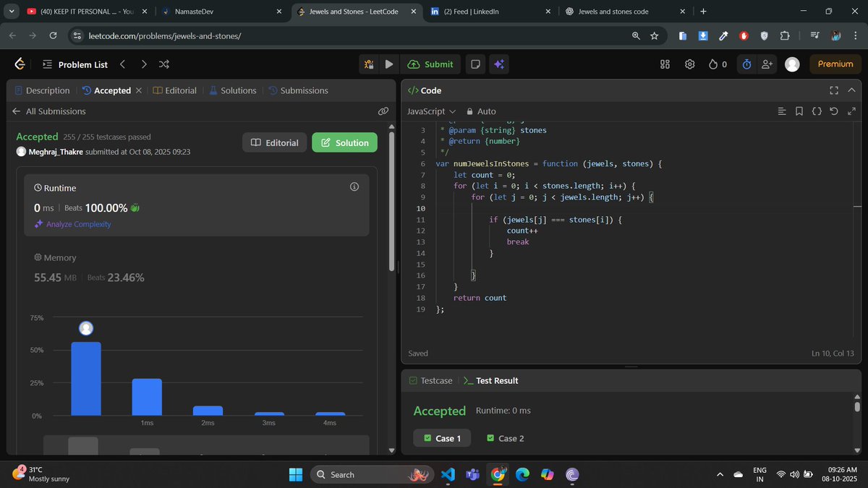Image resolution: width=868 pixels, height=488 pixels.
Task: Copy the submission link icon
Action: 383,111
